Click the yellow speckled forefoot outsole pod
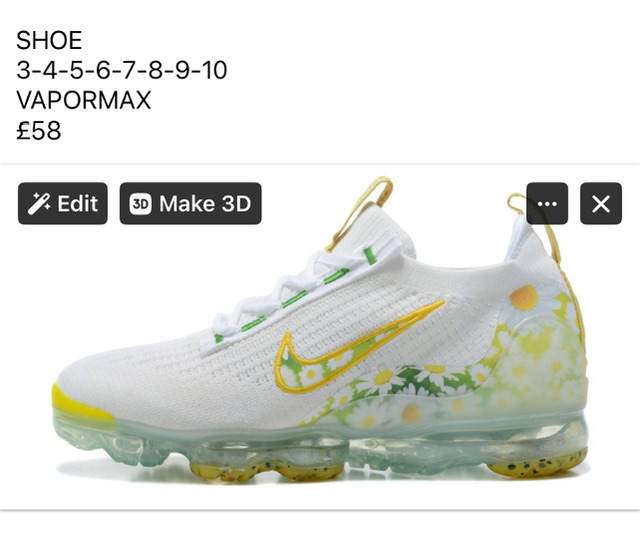This screenshot has height=548, width=640. 267,471
